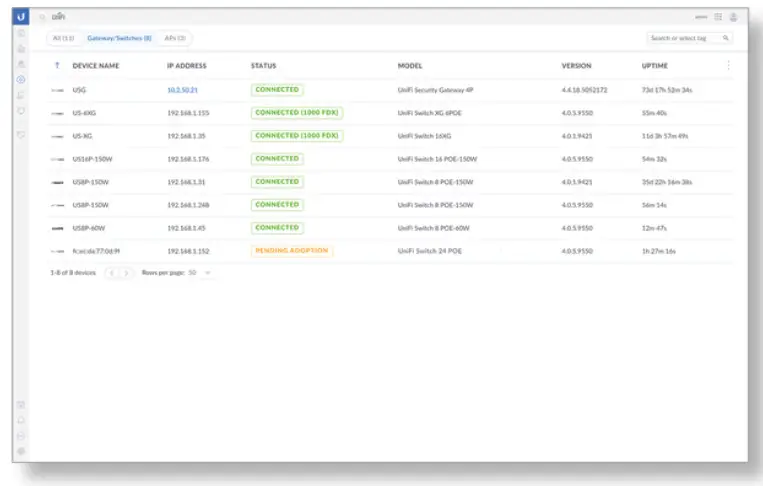This screenshot has height=486, width=763.
Task: Switch to the All devices tab
Action: click(63, 38)
